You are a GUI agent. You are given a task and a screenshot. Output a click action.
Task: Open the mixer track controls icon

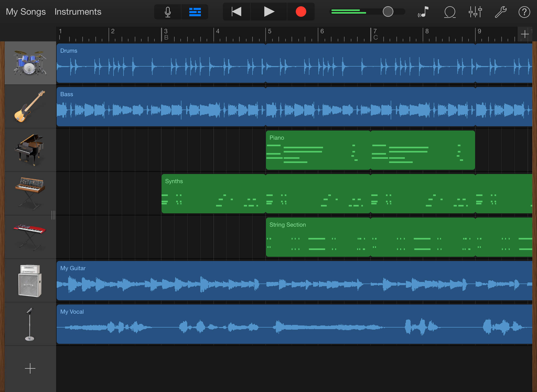pos(475,12)
